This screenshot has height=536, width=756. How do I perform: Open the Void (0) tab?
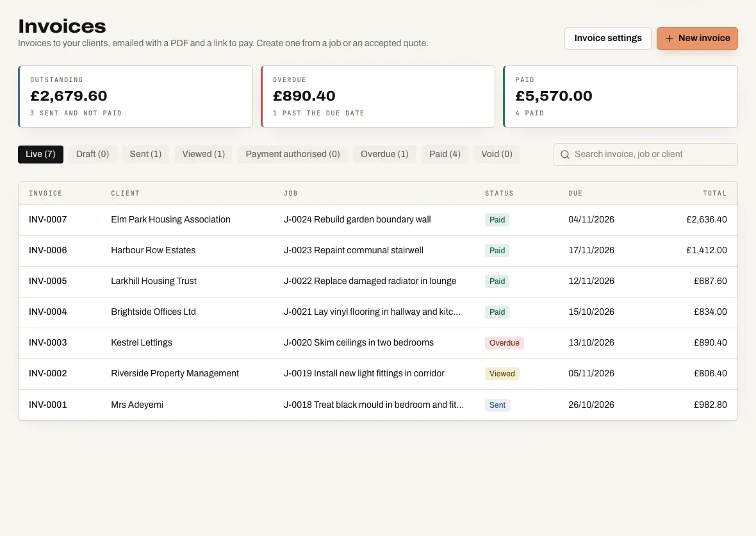click(497, 155)
